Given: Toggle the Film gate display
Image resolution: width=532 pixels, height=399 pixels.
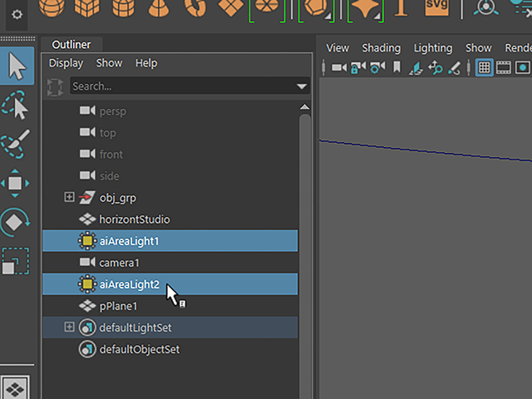Looking at the screenshot, I should 504,68.
